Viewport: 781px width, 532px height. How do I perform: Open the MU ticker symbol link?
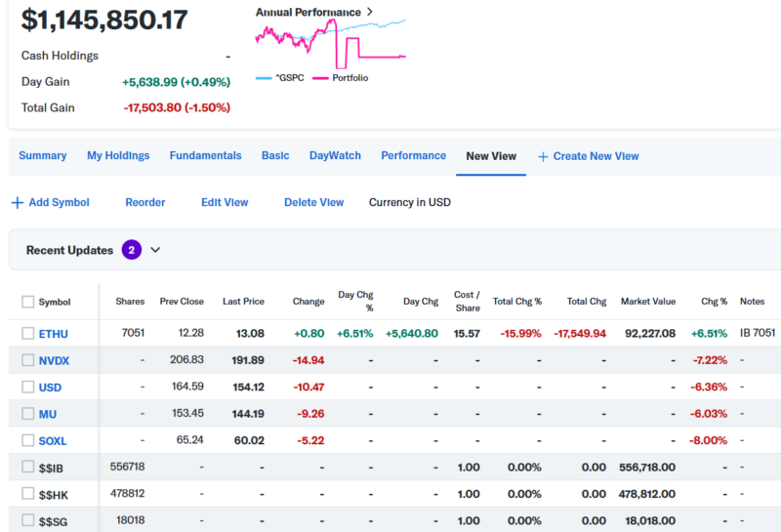click(x=47, y=414)
